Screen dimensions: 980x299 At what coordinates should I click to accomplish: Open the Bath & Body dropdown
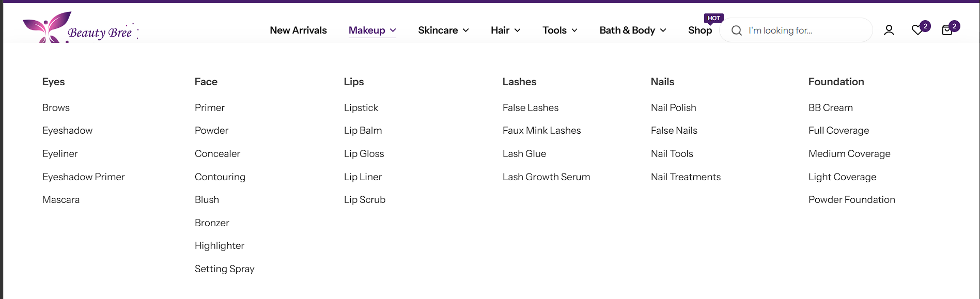pyautogui.click(x=632, y=30)
